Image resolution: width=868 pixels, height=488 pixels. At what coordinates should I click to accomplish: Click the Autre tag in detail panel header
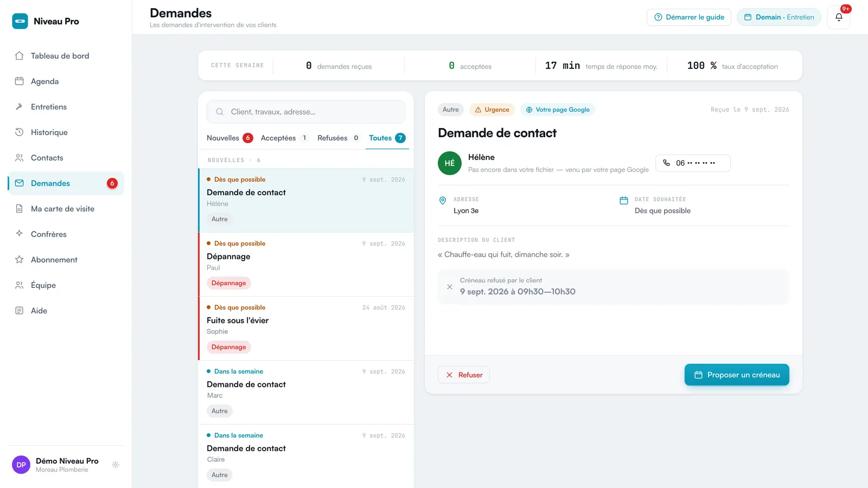(451, 110)
